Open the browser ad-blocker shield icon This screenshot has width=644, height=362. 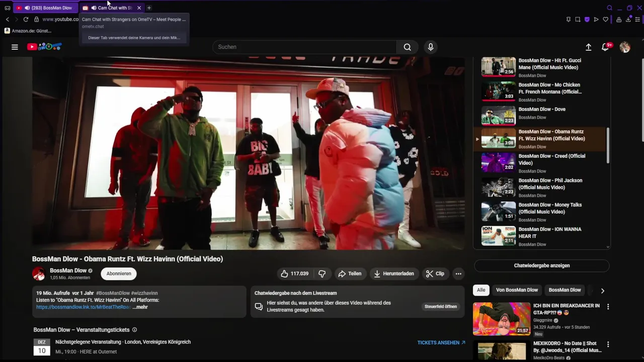(x=587, y=19)
